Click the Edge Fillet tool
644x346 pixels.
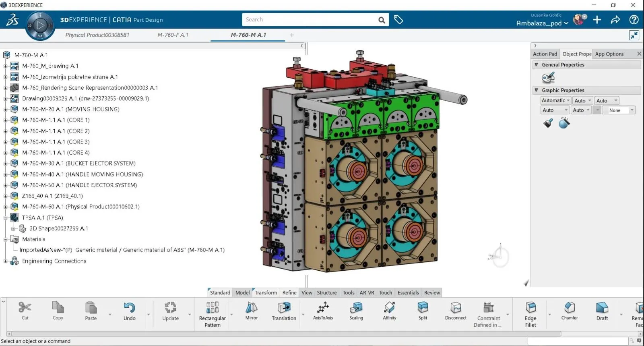click(x=530, y=308)
